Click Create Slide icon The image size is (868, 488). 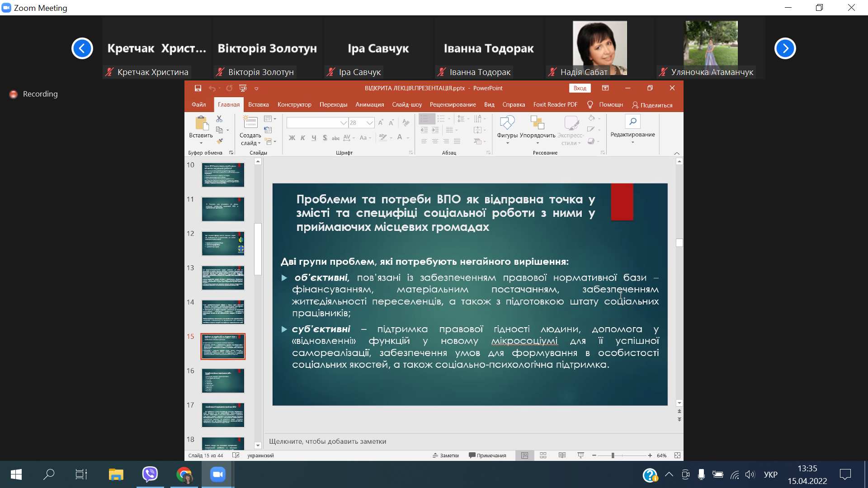[250, 122]
